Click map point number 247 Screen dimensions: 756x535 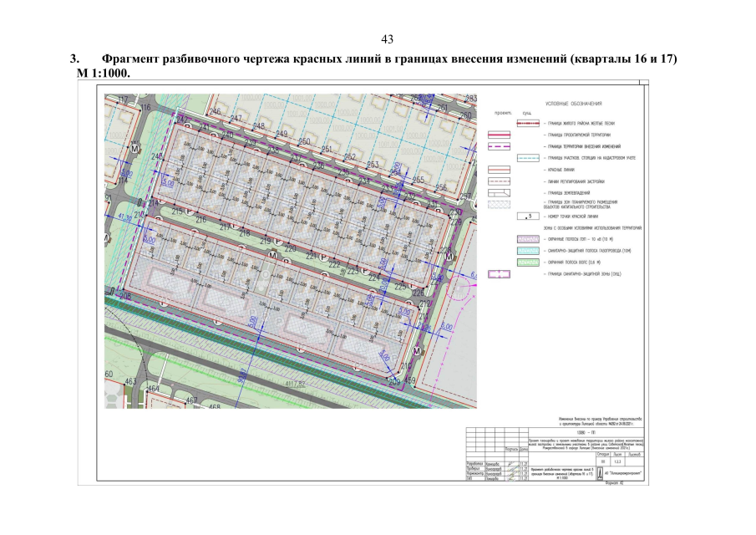point(236,119)
